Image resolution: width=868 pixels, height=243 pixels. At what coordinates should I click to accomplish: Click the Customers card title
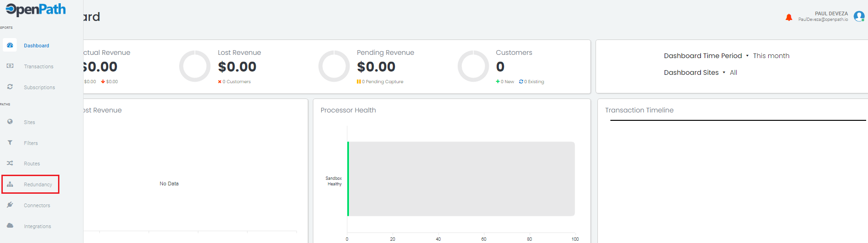tap(514, 53)
